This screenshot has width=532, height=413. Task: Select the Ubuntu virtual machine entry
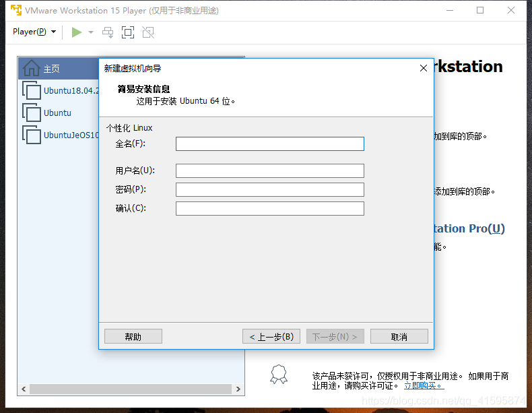(x=59, y=113)
